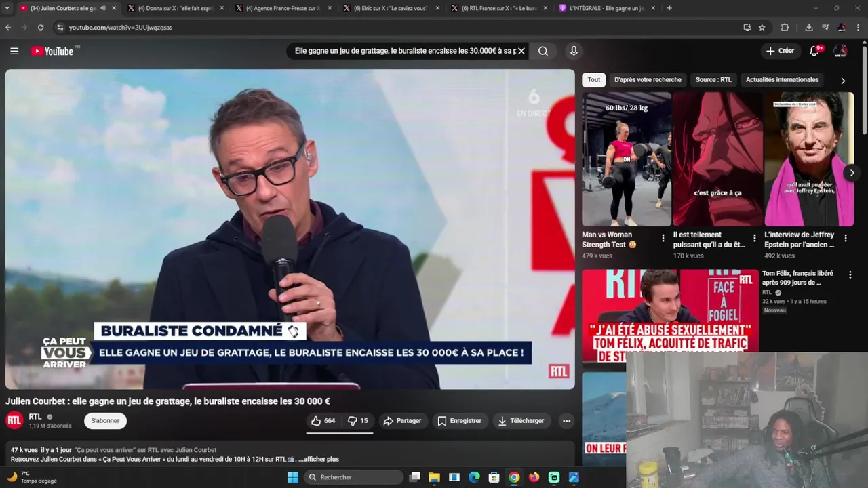Open options for 'Il est tellement puissant' short

tap(754, 238)
